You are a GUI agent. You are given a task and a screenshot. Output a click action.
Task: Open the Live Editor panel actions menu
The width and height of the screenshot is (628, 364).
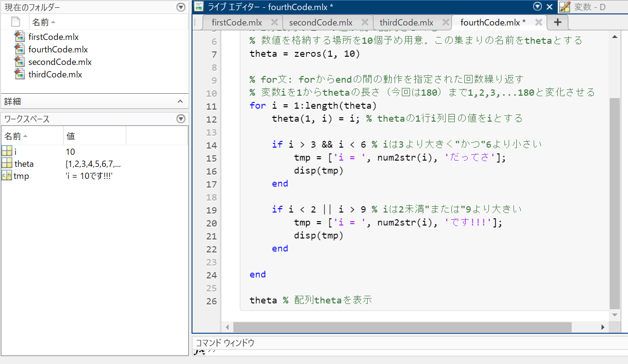pos(538,7)
